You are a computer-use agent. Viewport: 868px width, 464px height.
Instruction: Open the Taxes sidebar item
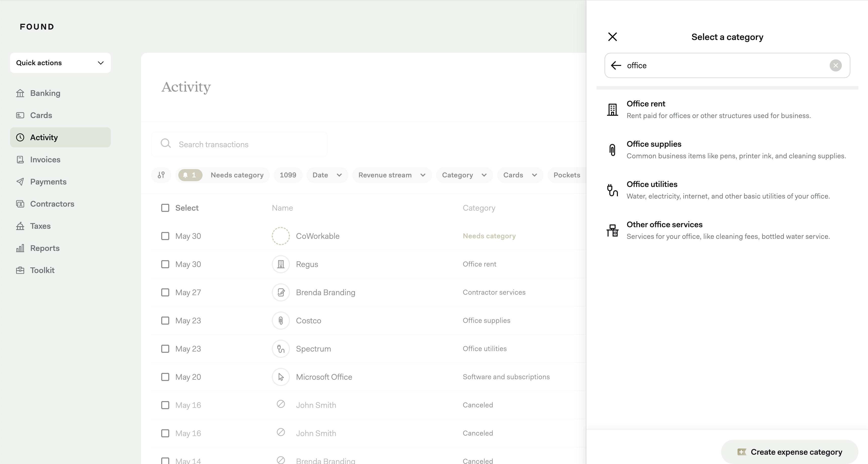[40, 226]
